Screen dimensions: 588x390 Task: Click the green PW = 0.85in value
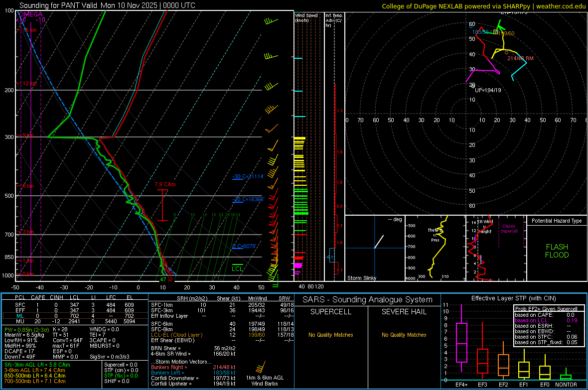(x=26, y=330)
